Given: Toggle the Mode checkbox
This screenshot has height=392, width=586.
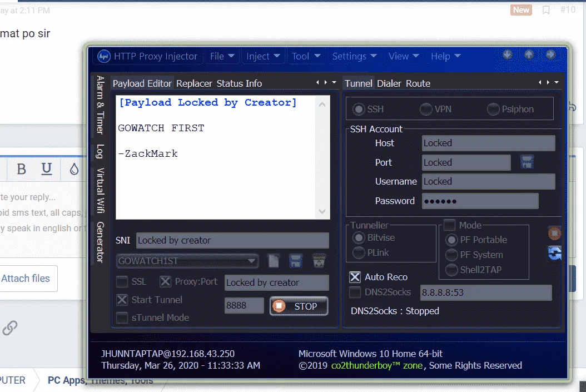Looking at the screenshot, I should (x=449, y=225).
